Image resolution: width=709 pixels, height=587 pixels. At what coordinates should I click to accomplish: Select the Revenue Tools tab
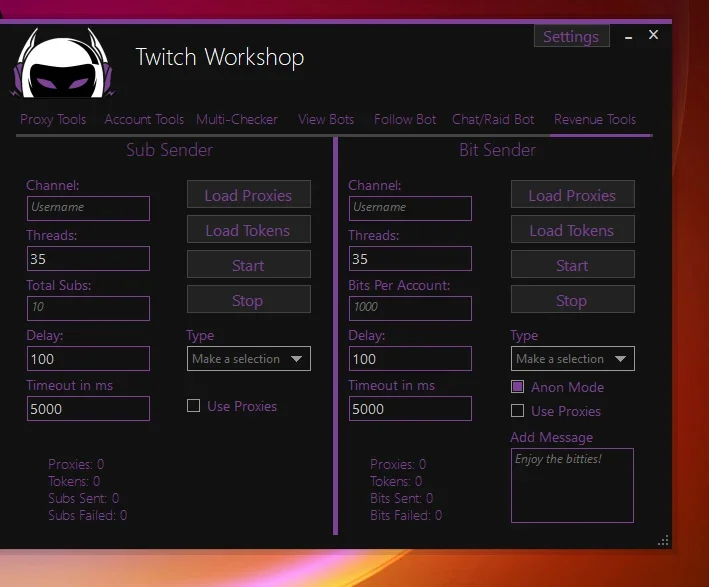(x=595, y=119)
